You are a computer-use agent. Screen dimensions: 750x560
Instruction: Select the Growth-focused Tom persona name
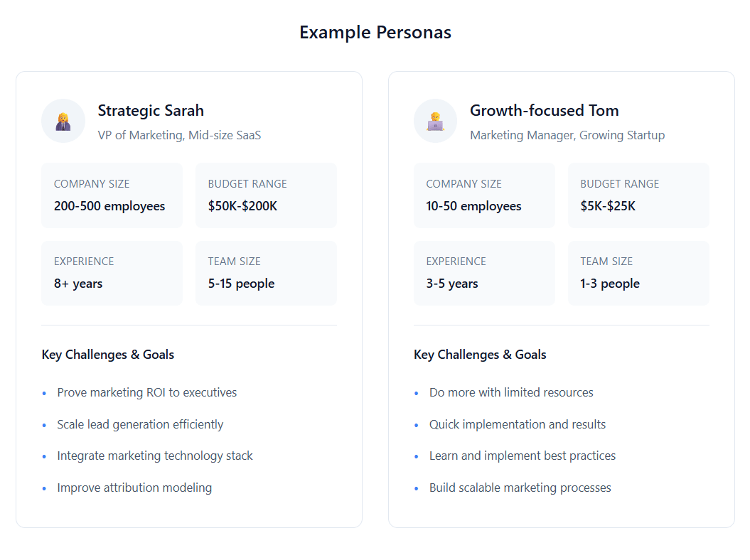545,110
